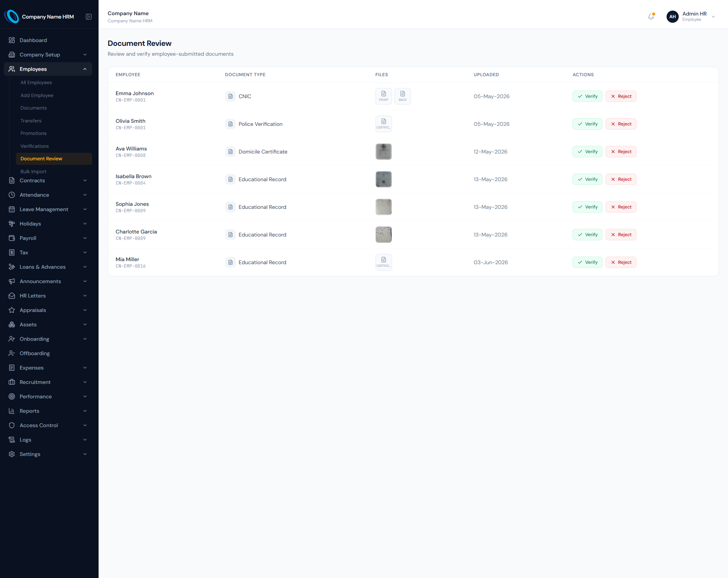Go to Transfers submenu item
The image size is (728, 578).
point(54,121)
